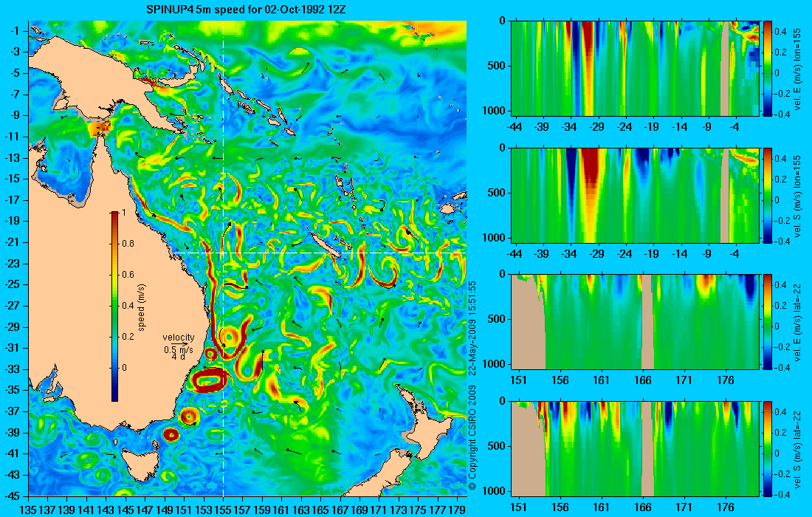This screenshot has width=812, height=517.
Task: Click the colorbar of the vel. E lat=-22 panel
Action: 768,322
